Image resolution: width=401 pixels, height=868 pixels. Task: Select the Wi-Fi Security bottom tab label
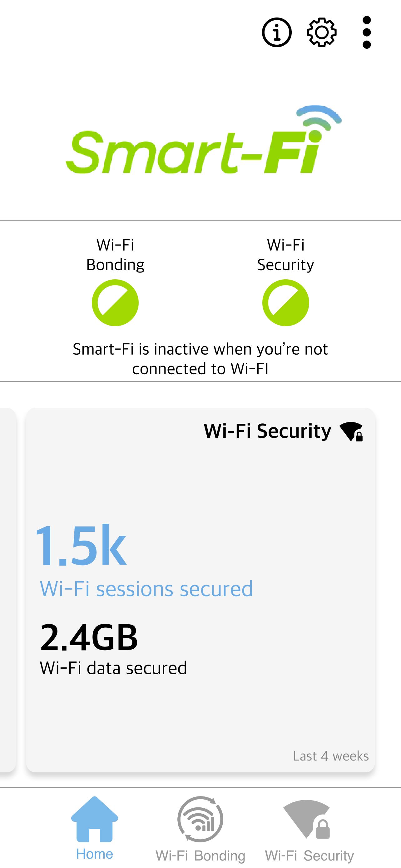point(309,856)
